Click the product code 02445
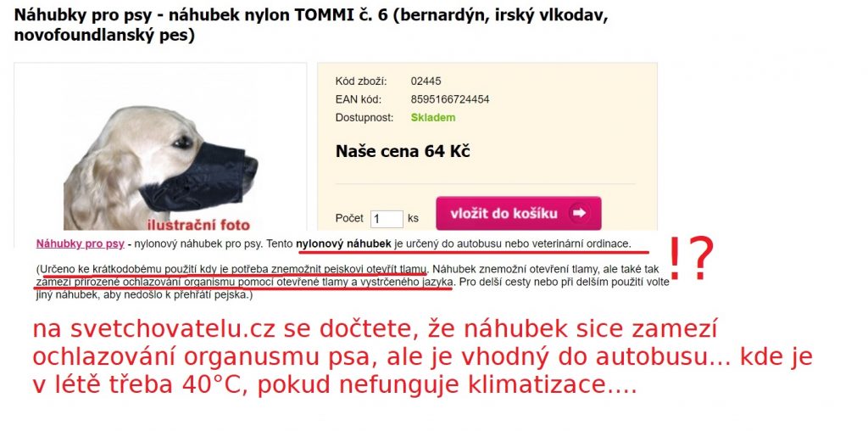868x431 pixels. tap(426, 81)
